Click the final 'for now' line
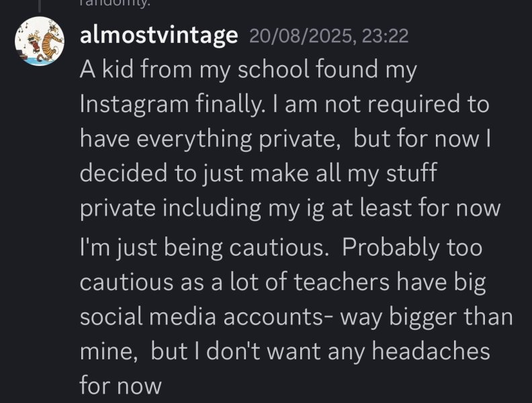The width and height of the screenshot is (532, 403). (x=120, y=386)
